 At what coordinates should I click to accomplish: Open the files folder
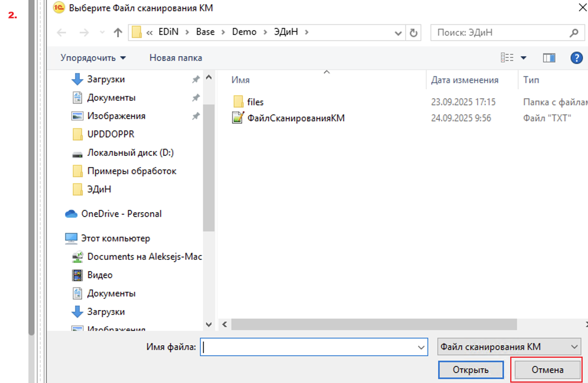pyautogui.click(x=255, y=102)
